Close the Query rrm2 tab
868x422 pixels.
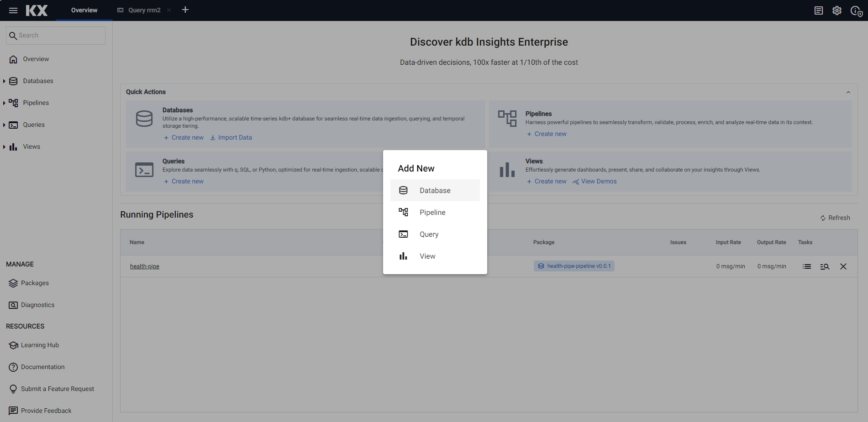click(x=169, y=10)
